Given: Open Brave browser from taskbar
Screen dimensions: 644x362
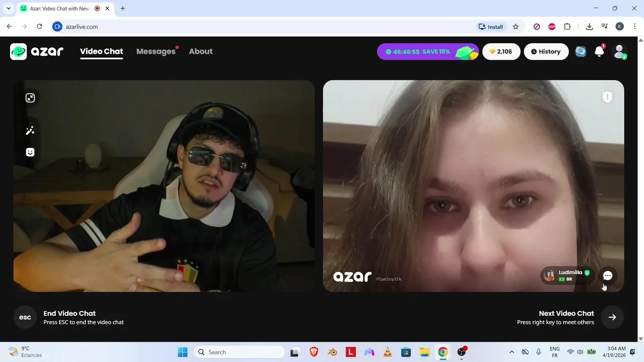Looking at the screenshot, I should pyautogui.click(x=314, y=352).
